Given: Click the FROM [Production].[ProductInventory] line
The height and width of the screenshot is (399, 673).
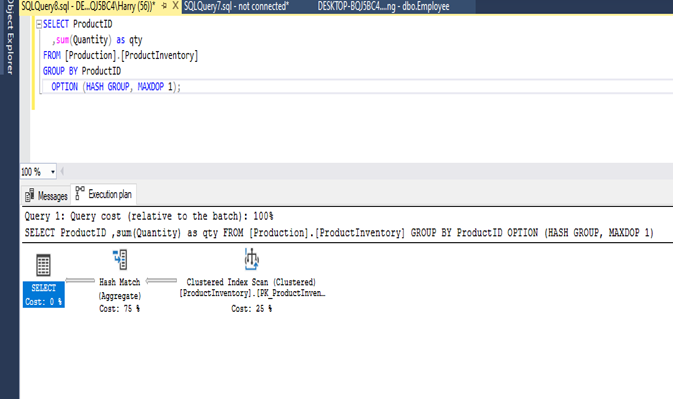Looking at the screenshot, I should coord(120,55).
